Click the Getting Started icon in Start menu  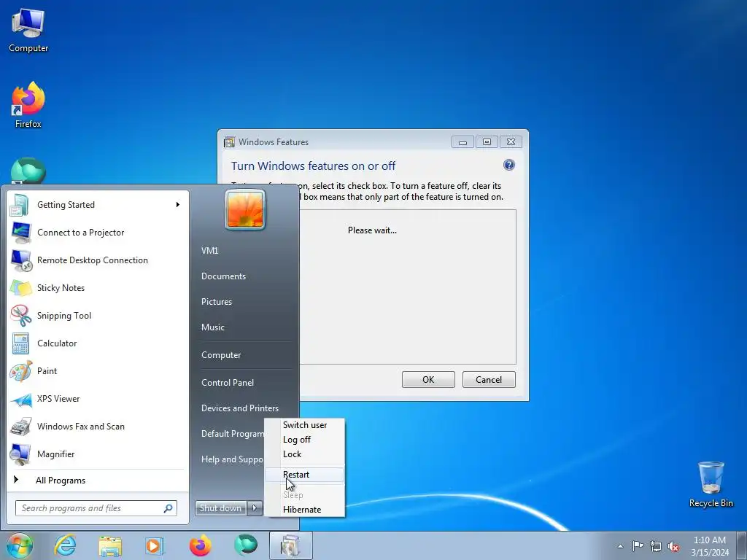pyautogui.click(x=20, y=205)
